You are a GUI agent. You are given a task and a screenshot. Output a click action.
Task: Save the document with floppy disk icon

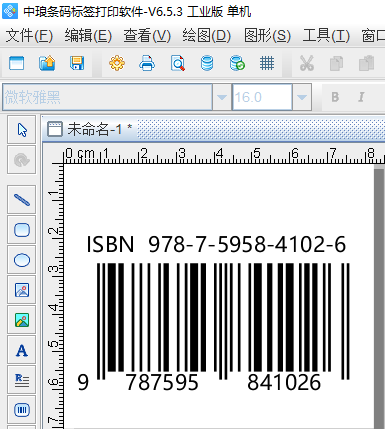(77, 63)
